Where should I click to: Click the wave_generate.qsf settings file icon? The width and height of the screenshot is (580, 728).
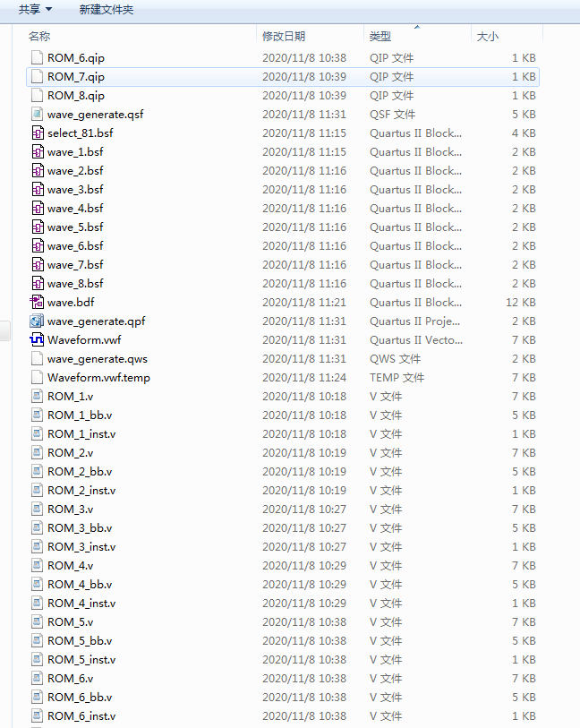(37, 114)
